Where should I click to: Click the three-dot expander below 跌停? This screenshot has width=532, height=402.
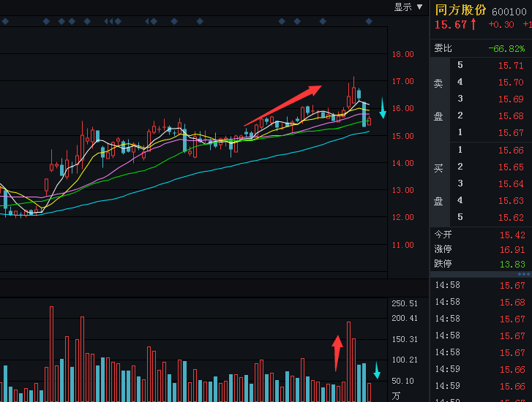coord(524,274)
